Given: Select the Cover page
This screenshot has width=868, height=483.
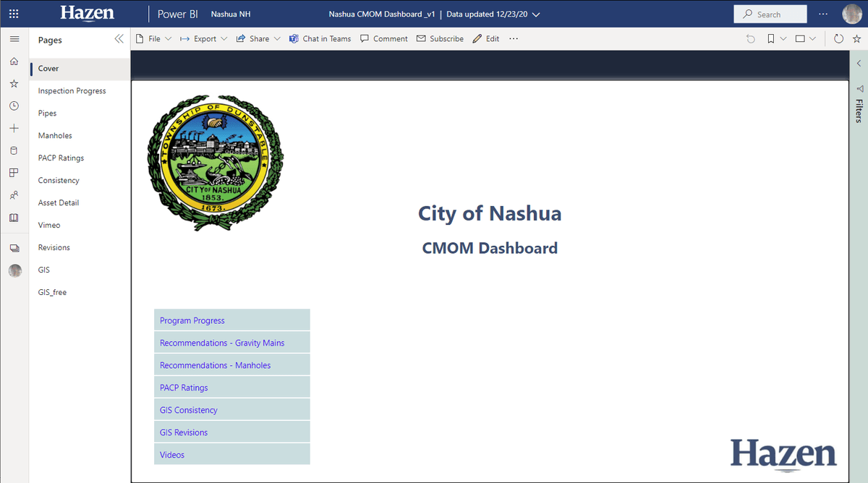Looking at the screenshot, I should point(80,69).
